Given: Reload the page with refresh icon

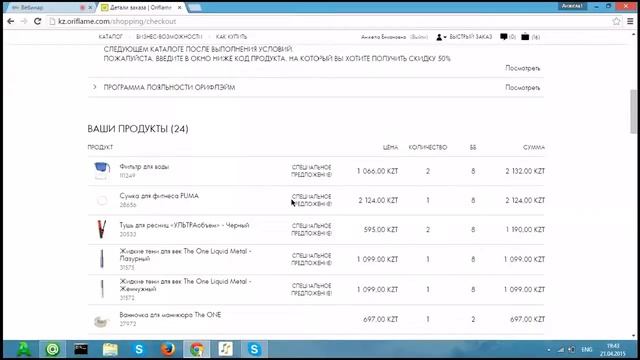Looking at the screenshot, I should pos(38,21).
